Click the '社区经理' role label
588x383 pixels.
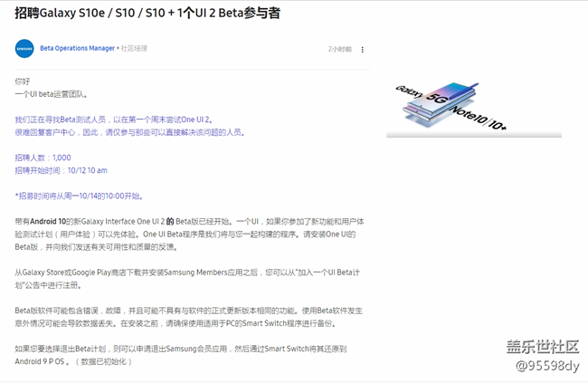click(x=134, y=48)
